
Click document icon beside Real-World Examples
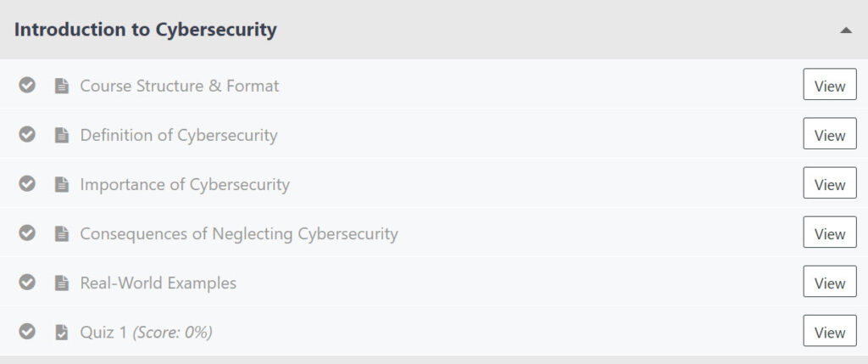(61, 283)
